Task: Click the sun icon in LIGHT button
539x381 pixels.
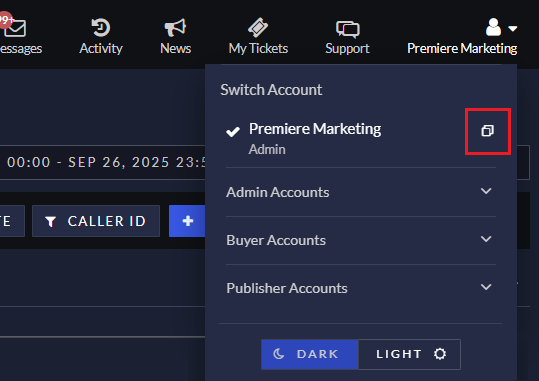Action: point(440,354)
